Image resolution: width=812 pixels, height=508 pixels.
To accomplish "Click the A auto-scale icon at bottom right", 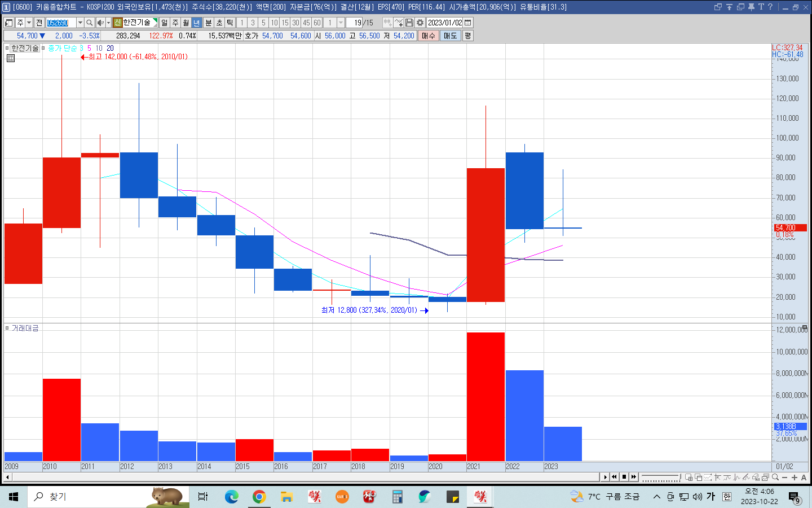I will 804,478.
